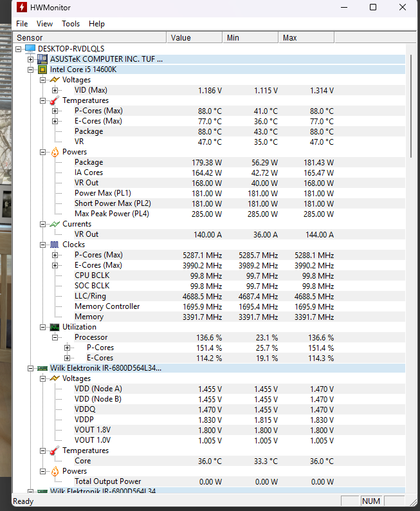Expand E-Cores (Max) under Temperatures
420x511 pixels.
(55, 121)
